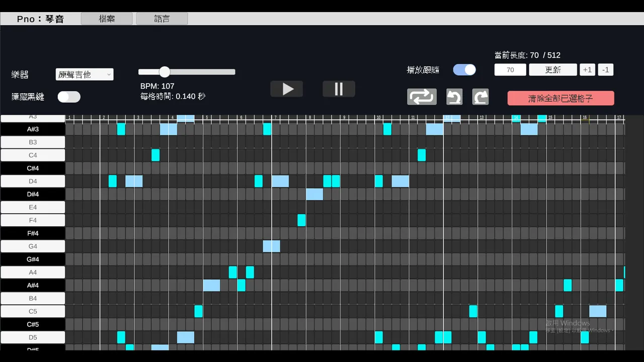
Task: Click the C#5 black piano key
Action: point(33,324)
